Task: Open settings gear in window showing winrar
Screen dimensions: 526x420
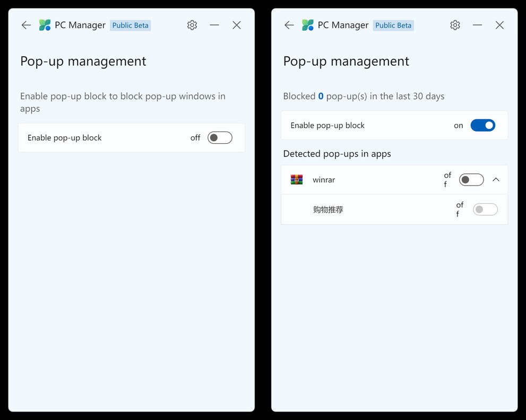Action: (x=455, y=25)
